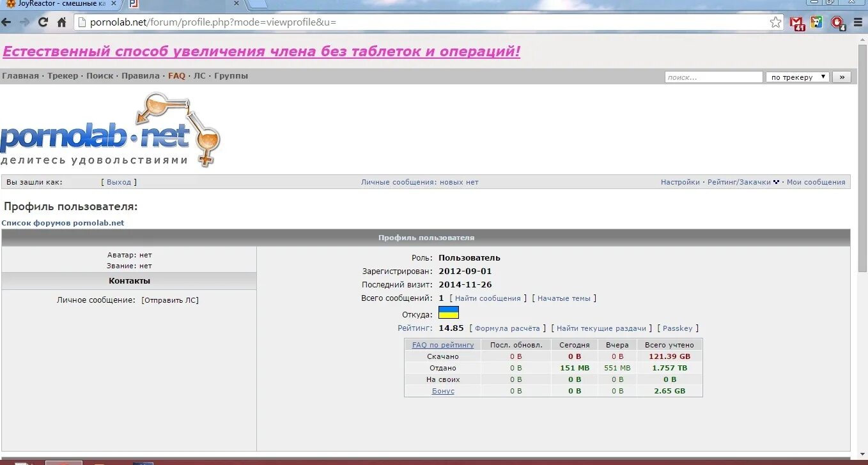Open the AdBlock extension icon showing 4
Screen dimensions: 868x465
point(838,24)
